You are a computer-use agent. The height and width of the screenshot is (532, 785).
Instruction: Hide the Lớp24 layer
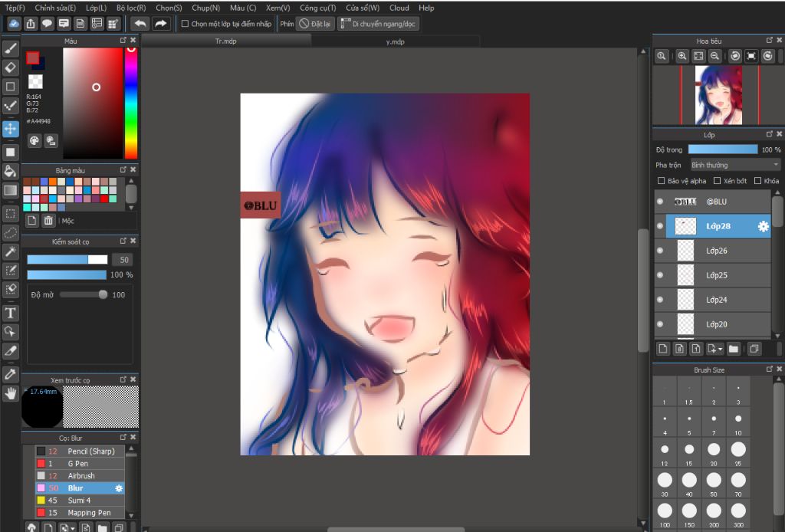click(x=660, y=299)
